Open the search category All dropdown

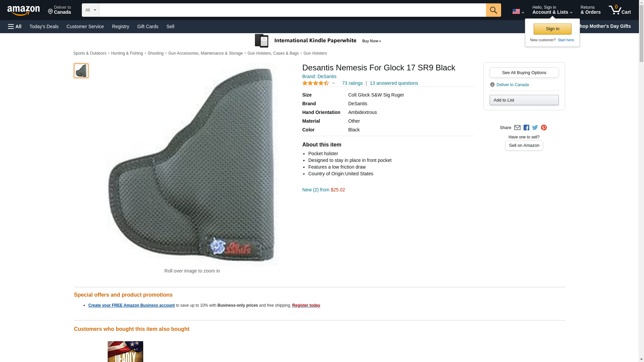(90, 10)
